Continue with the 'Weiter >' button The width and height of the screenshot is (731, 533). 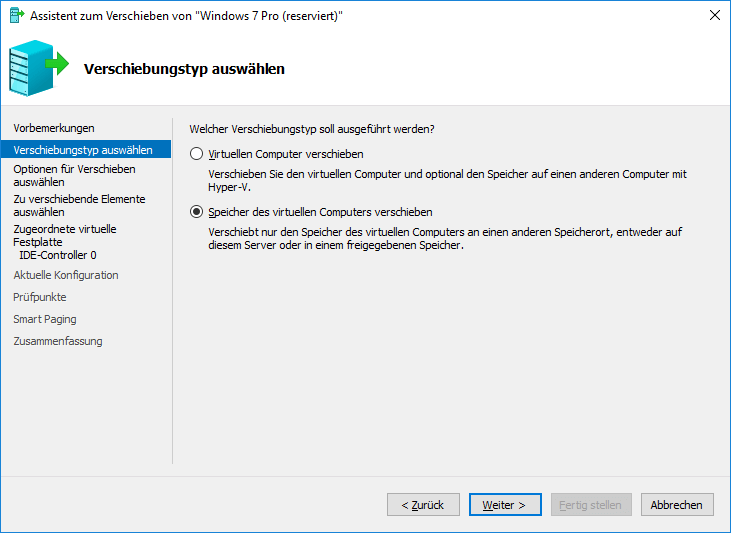click(504, 505)
